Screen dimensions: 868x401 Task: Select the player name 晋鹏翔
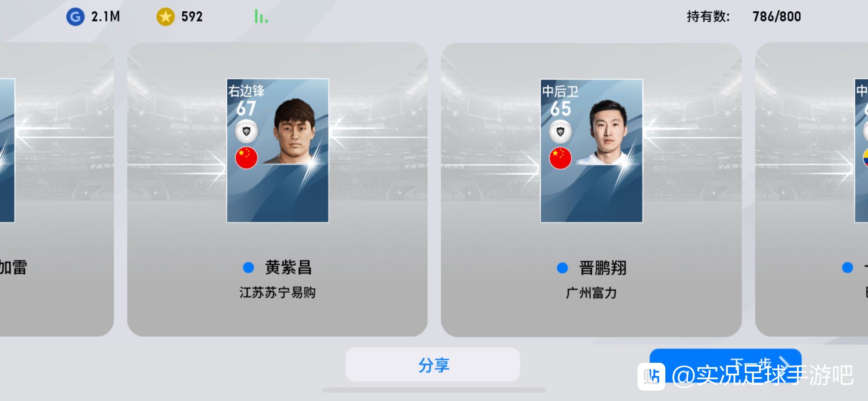click(x=603, y=268)
